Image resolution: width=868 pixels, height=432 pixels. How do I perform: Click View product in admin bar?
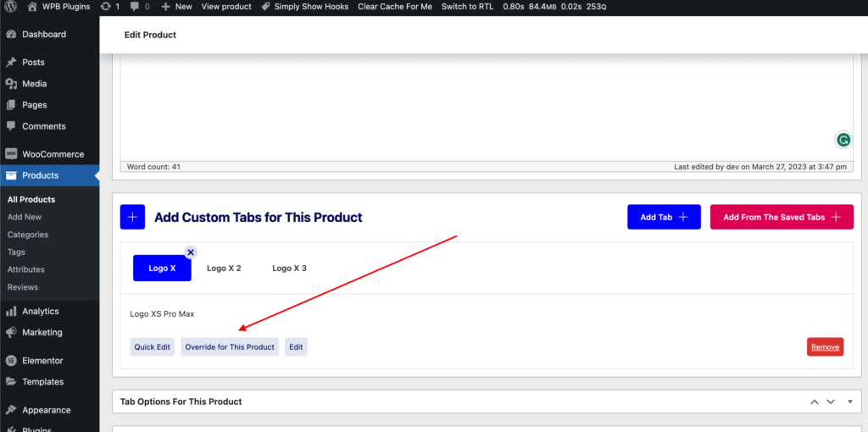pos(226,7)
